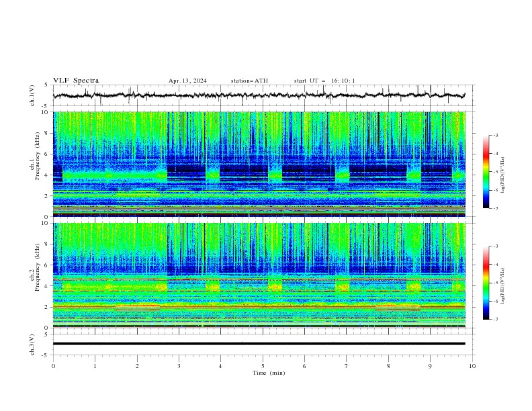Select the date "Apr. 13, 2024"
Viewport: 532px width, 411px height.
[187, 81]
